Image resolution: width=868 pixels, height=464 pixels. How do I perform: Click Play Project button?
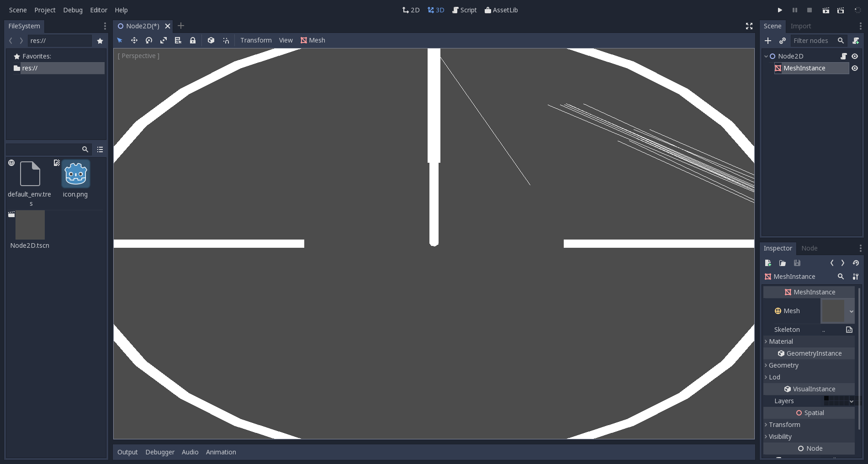tap(780, 10)
